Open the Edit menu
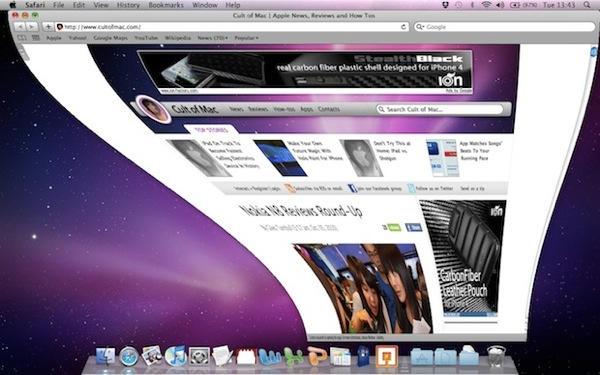 [x=79, y=5]
